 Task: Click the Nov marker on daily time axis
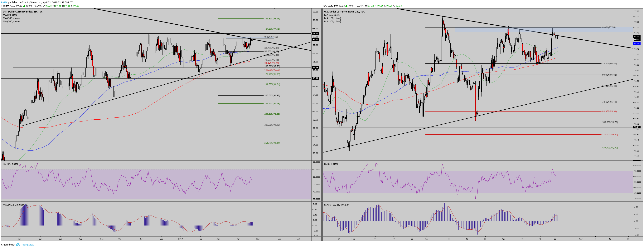pyautogui.click(x=142, y=239)
